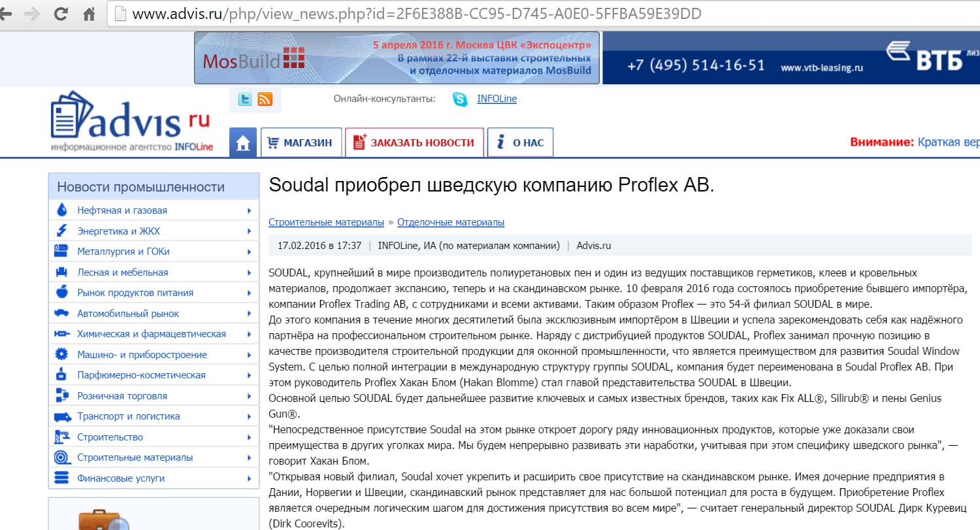Image resolution: width=980 pixels, height=530 pixels.
Task: Open the RSS feed icon
Action: pyautogui.click(x=265, y=99)
